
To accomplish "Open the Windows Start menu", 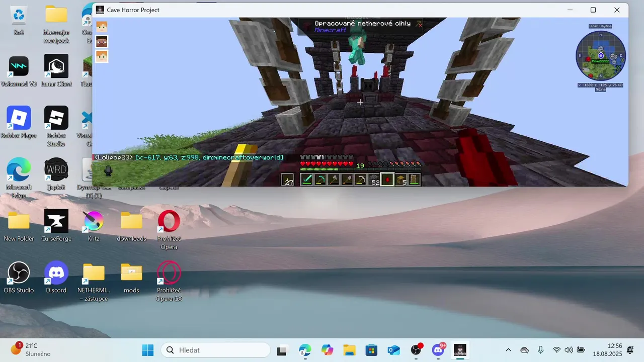I will (x=148, y=350).
